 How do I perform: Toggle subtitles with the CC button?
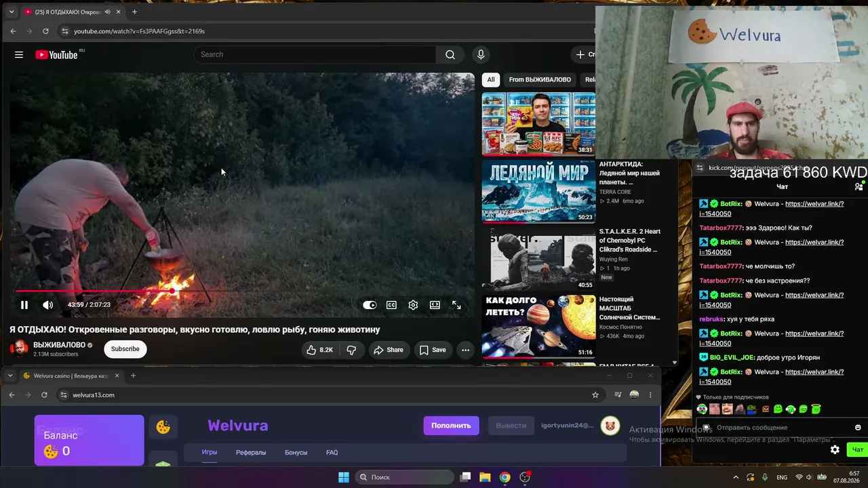[x=391, y=305]
